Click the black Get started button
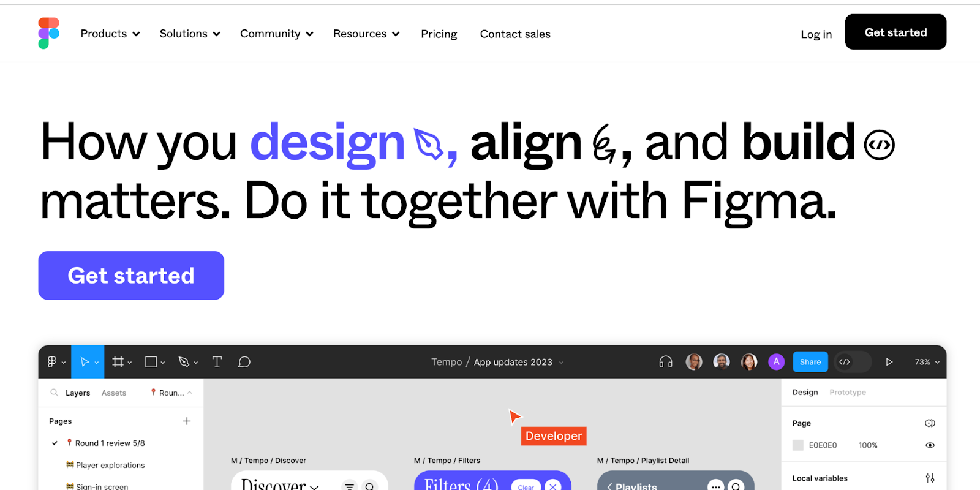Image resolution: width=980 pixels, height=490 pixels. click(x=895, y=32)
